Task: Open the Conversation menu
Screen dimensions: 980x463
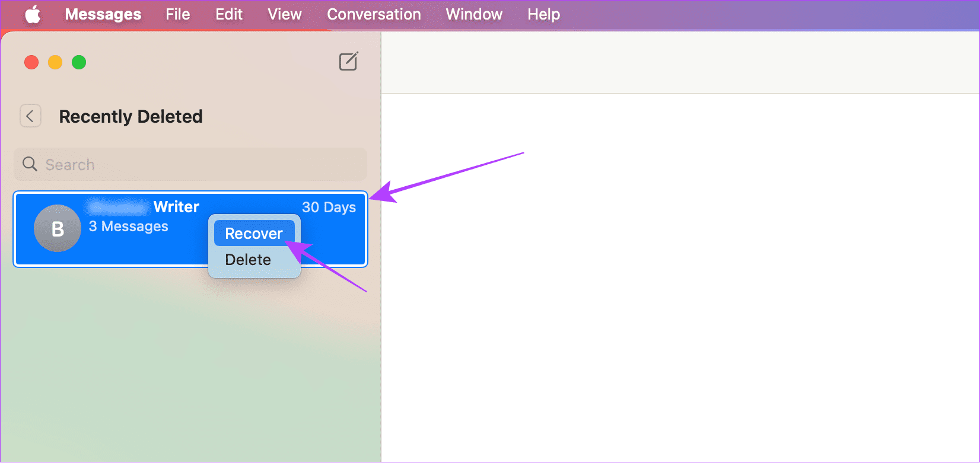Action: tap(374, 14)
